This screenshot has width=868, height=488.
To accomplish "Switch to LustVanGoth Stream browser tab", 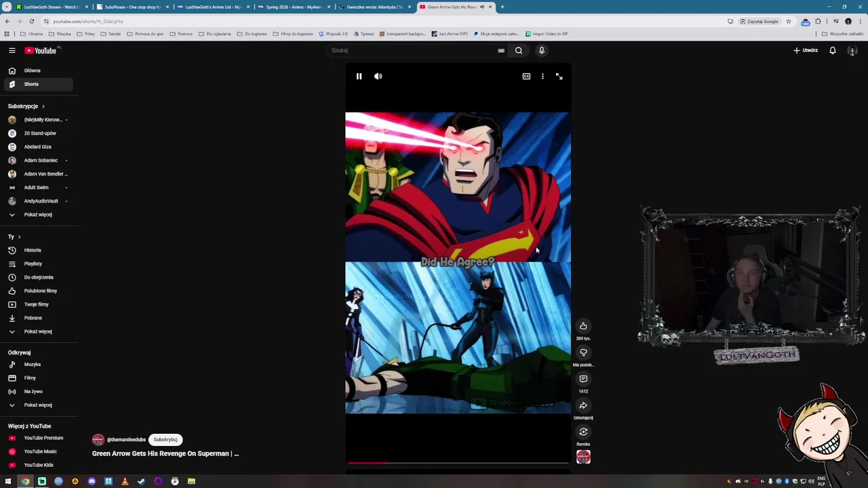I will click(51, 7).
